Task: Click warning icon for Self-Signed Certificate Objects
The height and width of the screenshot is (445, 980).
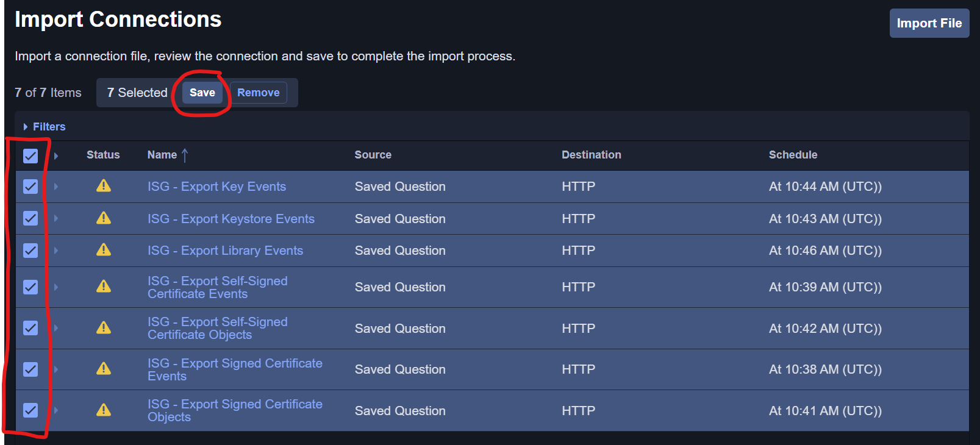Action: click(x=104, y=328)
